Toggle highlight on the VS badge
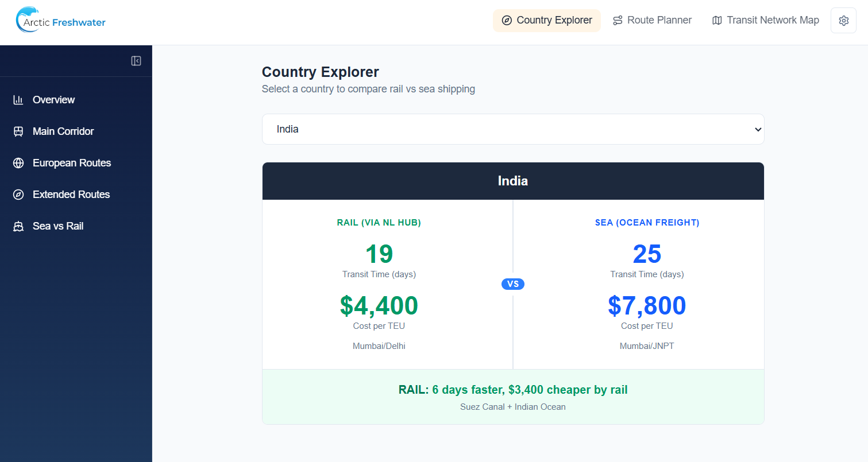The image size is (868, 462). [x=512, y=284]
